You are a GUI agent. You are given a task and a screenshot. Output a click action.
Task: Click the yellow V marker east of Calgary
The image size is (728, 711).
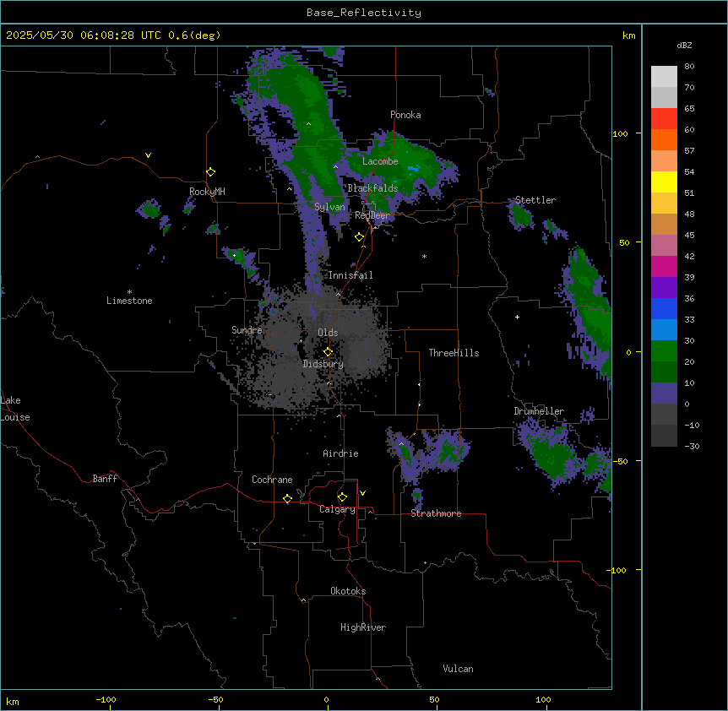point(362,493)
